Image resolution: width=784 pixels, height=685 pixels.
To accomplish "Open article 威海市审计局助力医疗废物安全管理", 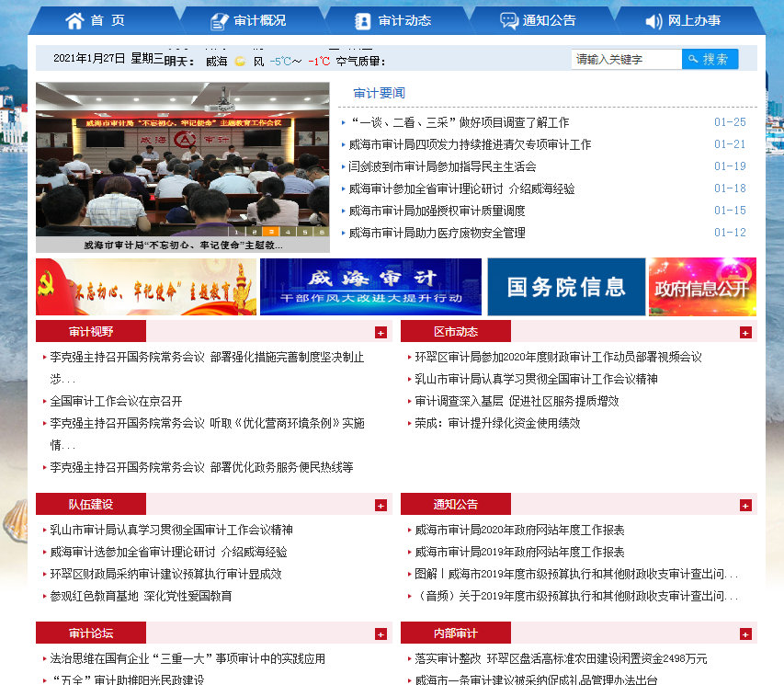I will [x=437, y=233].
